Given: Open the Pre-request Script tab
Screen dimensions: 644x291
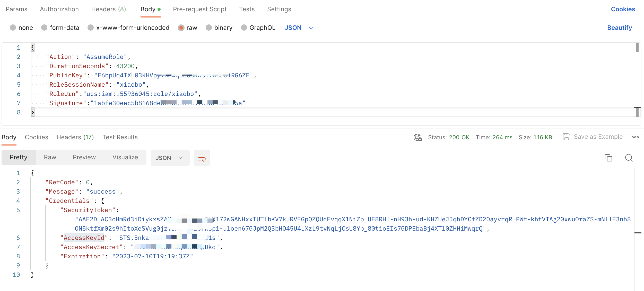Looking at the screenshot, I should click(x=199, y=9).
